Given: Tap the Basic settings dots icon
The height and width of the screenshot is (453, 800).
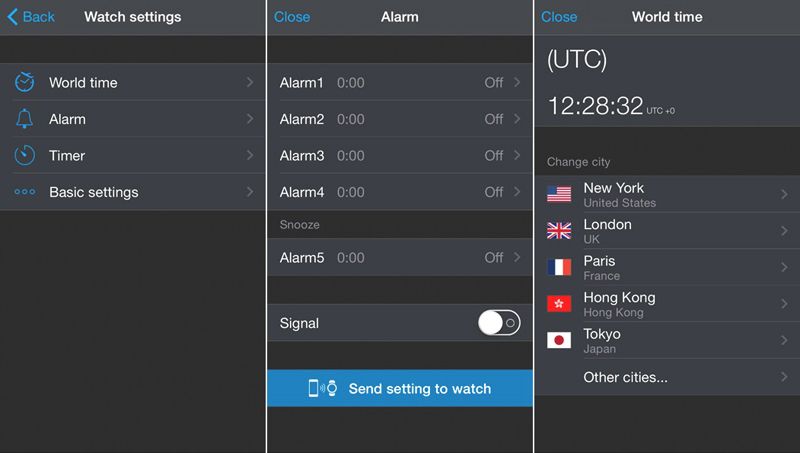Looking at the screenshot, I should pos(24,192).
